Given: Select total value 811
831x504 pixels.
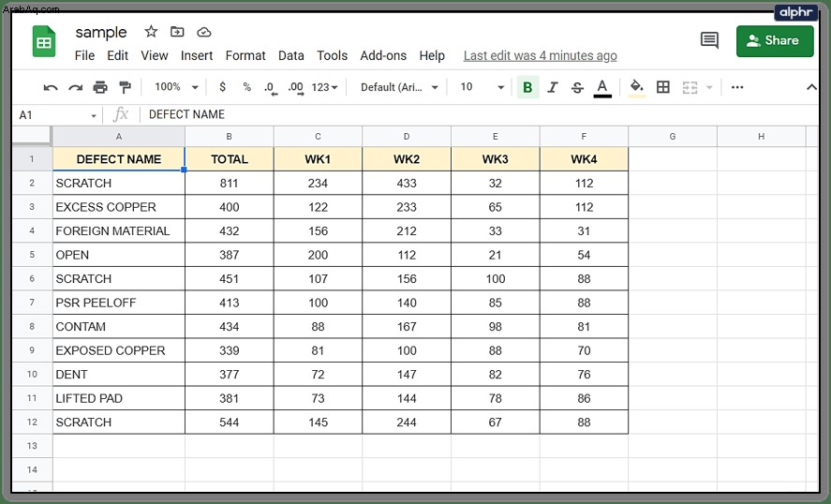Looking at the screenshot, I should pos(229,184).
